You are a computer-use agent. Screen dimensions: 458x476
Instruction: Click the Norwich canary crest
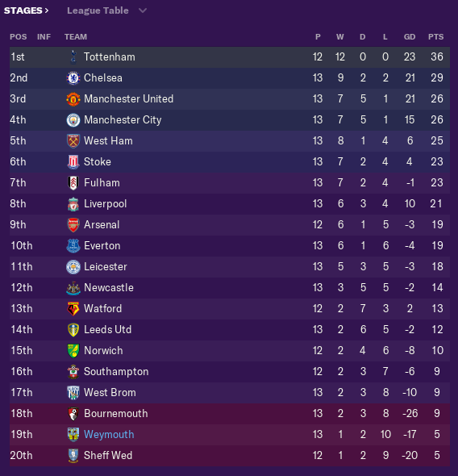pyautogui.click(x=73, y=351)
